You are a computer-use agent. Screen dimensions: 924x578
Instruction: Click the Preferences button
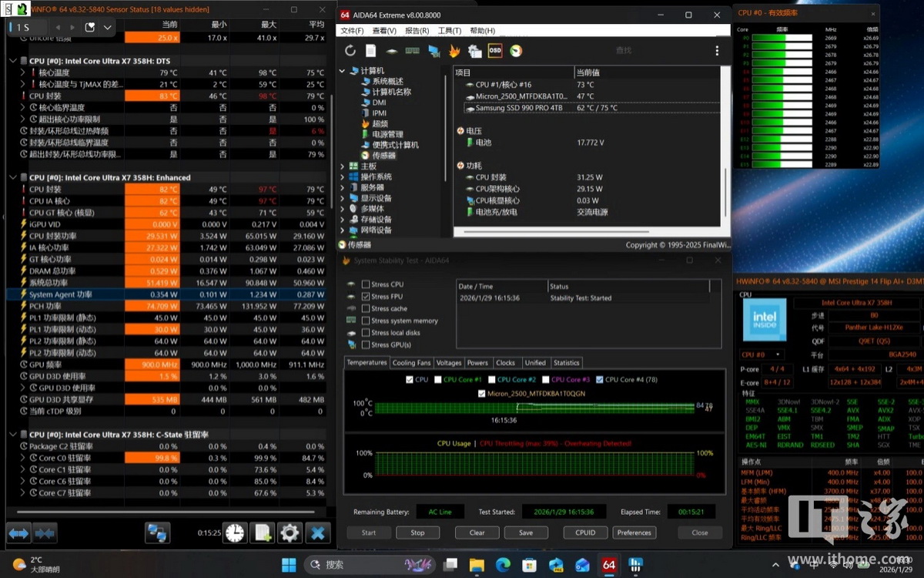pyautogui.click(x=634, y=533)
